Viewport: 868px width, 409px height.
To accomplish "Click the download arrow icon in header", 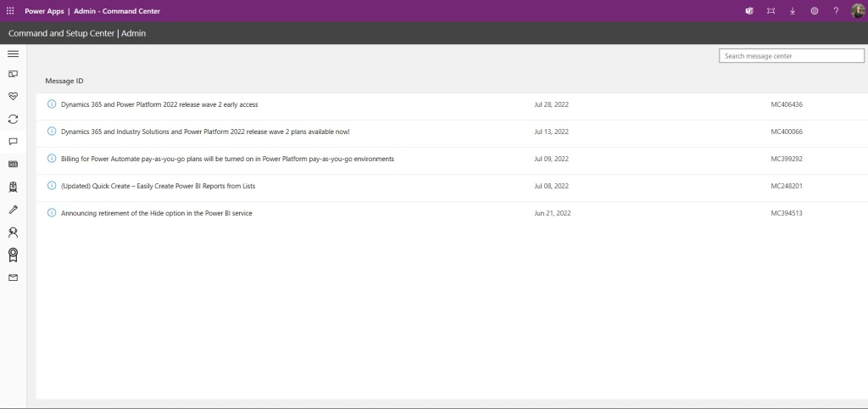I will pos(793,11).
